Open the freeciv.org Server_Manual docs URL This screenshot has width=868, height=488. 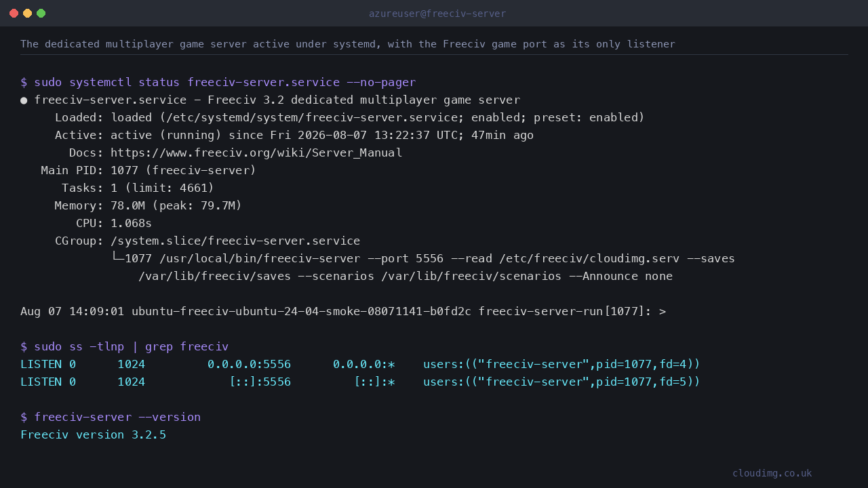coord(256,152)
